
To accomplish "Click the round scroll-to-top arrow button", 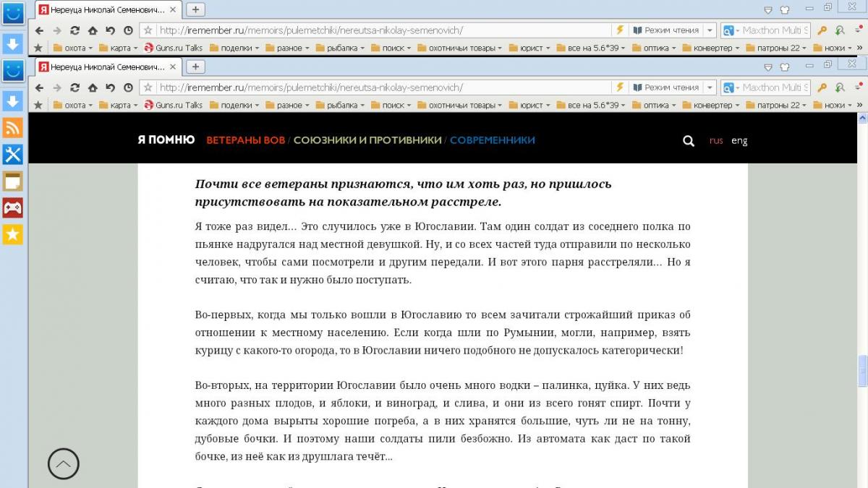I will point(64,464).
